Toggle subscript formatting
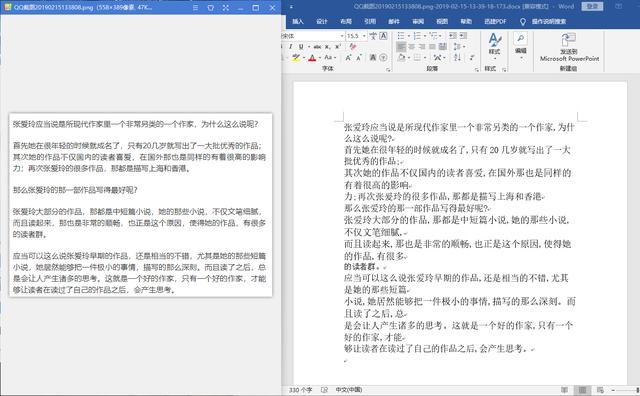The width and height of the screenshot is (640, 396). (327, 47)
